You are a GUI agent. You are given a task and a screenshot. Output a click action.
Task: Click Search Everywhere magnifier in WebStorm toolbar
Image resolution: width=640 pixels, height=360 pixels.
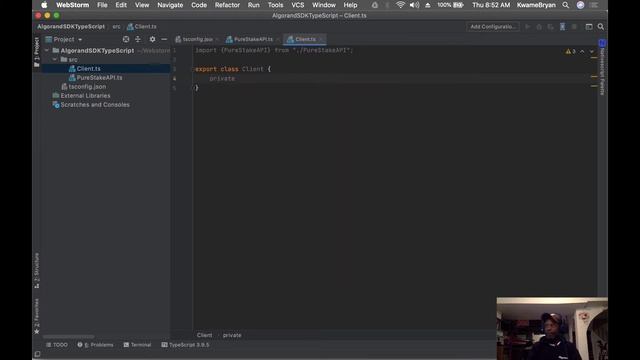pos(601,27)
